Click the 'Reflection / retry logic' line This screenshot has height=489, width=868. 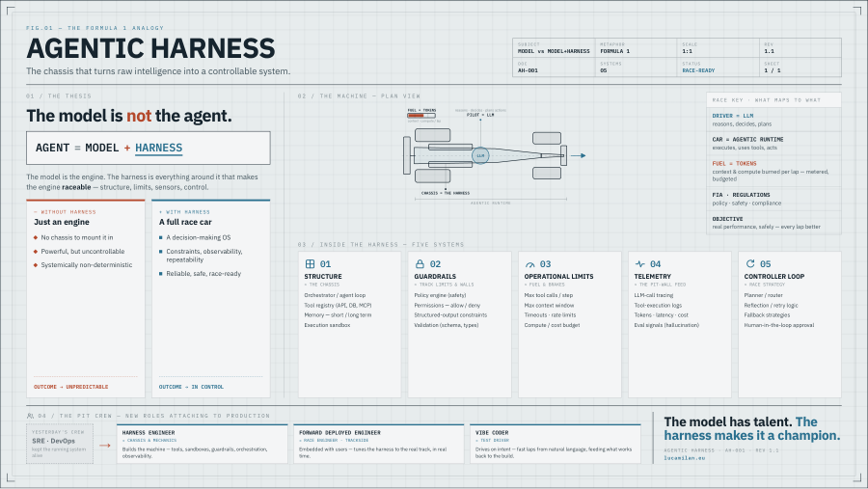772,305
